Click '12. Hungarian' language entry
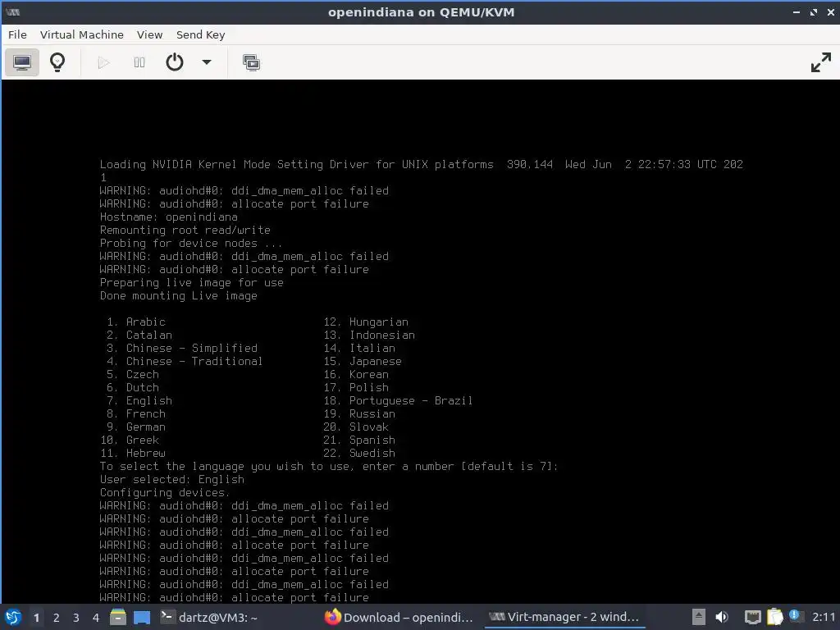 (366, 322)
